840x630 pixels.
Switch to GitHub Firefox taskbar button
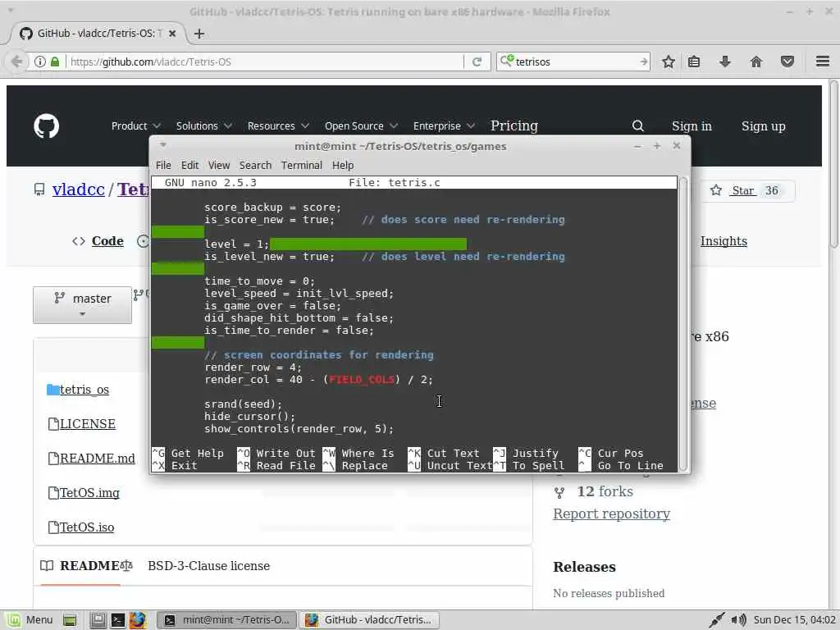pos(368,620)
